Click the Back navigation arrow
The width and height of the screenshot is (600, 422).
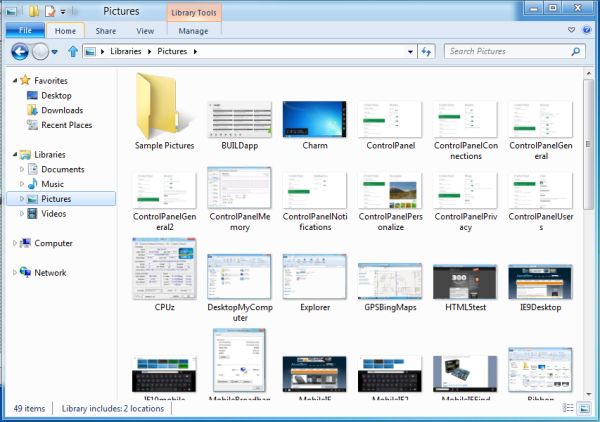point(20,51)
